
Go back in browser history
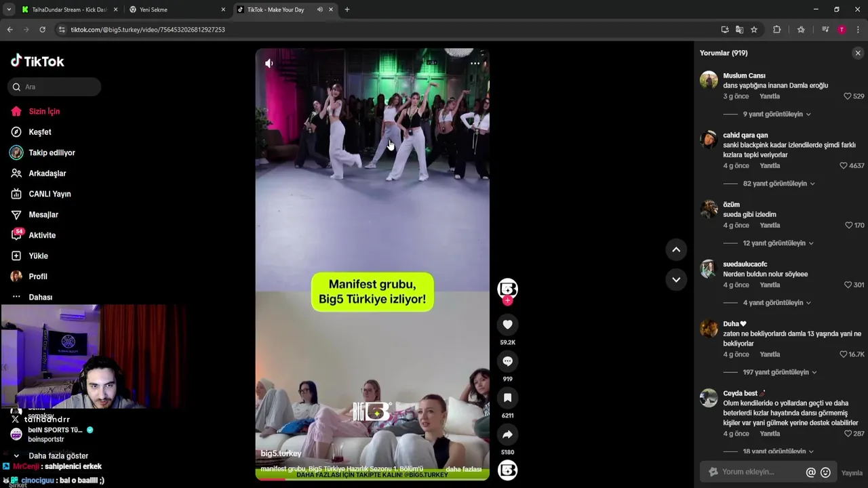9,30
